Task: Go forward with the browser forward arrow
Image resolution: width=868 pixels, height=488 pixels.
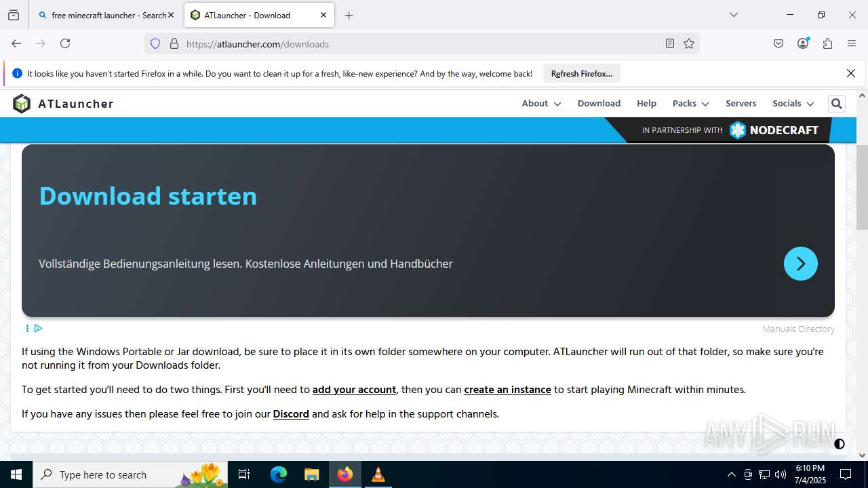Action: [x=41, y=43]
